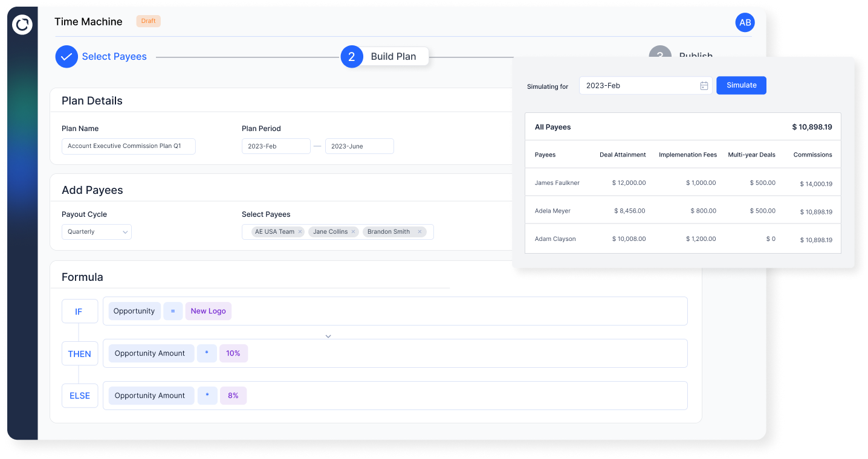Click the Multi-year Deals column header

[752, 155]
